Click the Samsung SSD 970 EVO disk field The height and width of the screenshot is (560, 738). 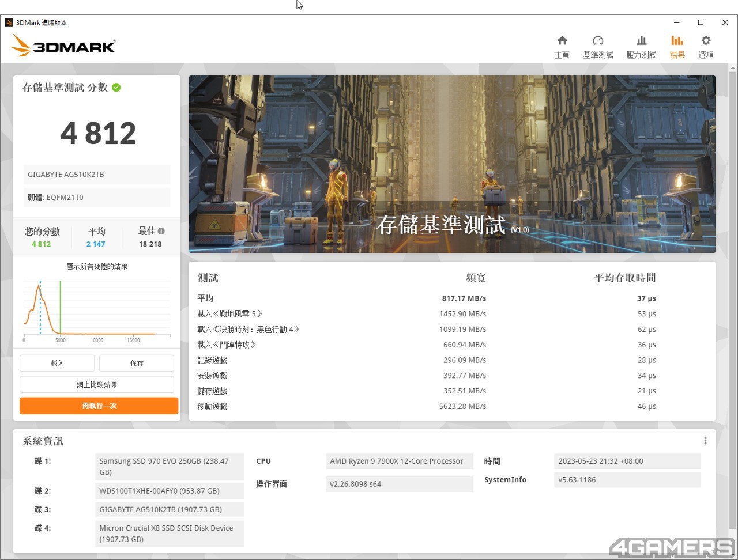click(x=170, y=467)
